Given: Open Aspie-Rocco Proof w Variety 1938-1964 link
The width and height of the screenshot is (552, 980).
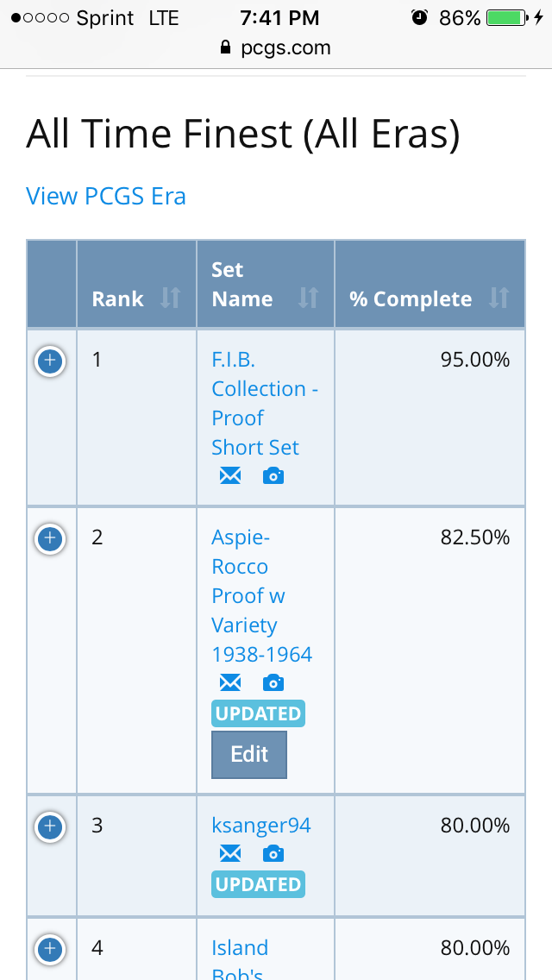Looking at the screenshot, I should 261,595.
